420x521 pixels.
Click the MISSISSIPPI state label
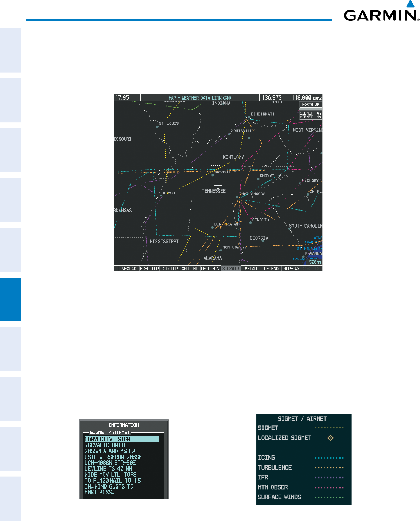[164, 242]
